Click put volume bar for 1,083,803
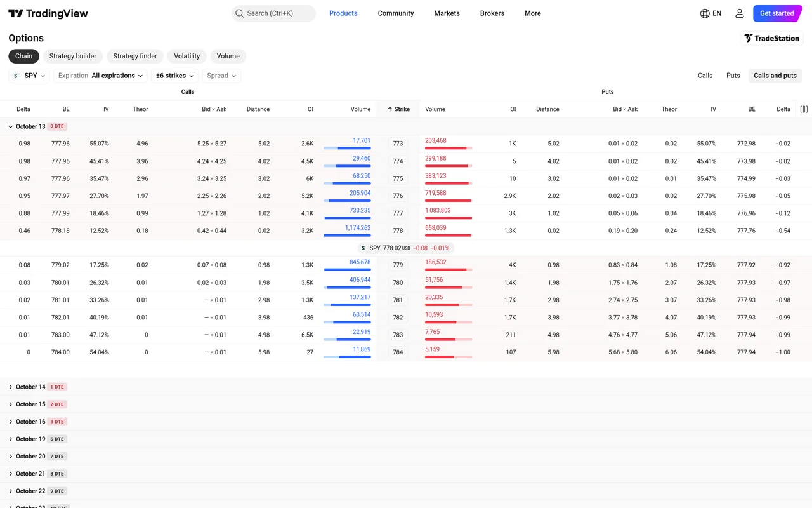The image size is (812, 508). point(449,218)
